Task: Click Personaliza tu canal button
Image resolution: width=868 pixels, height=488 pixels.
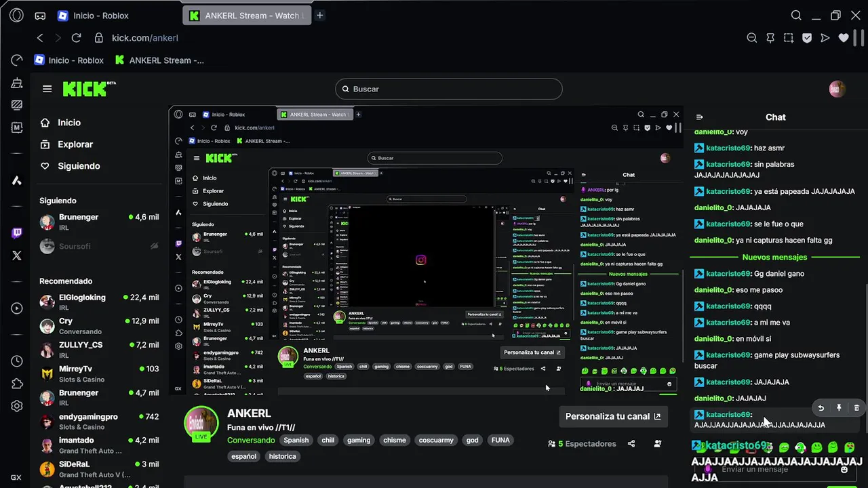Action: click(613, 416)
